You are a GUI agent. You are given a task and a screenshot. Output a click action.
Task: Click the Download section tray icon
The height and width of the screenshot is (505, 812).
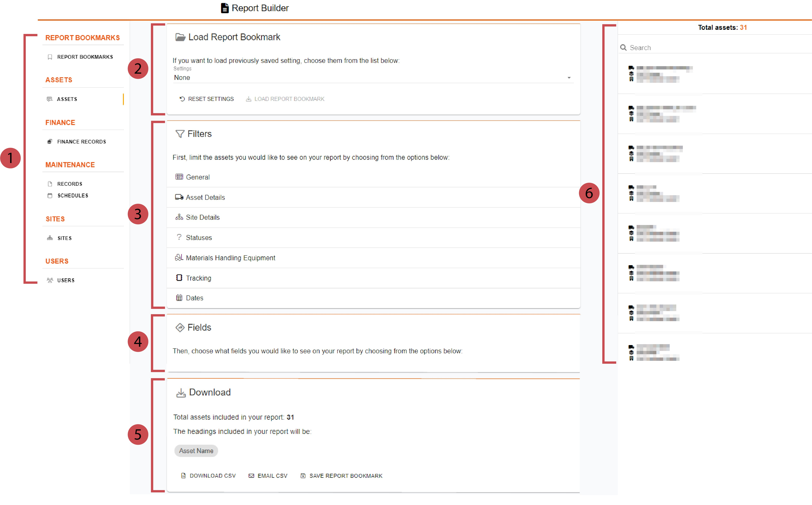pos(180,393)
